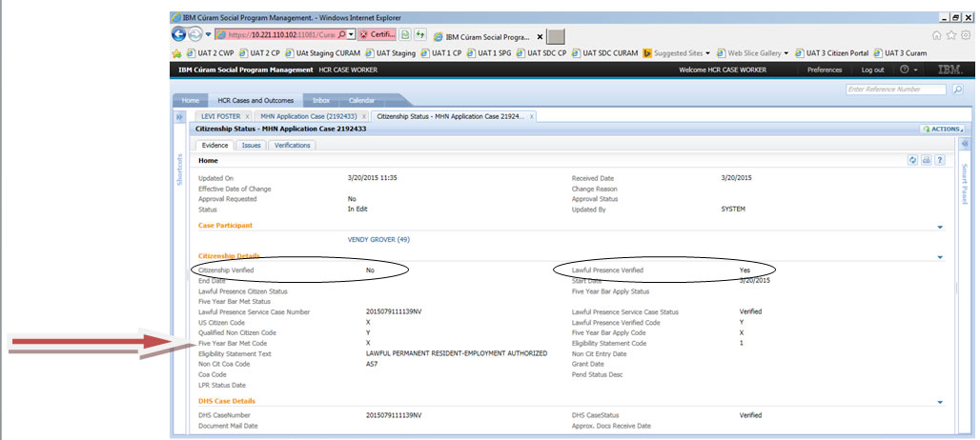Click the reference number search magnifier
The image size is (980, 440).
tap(957, 90)
